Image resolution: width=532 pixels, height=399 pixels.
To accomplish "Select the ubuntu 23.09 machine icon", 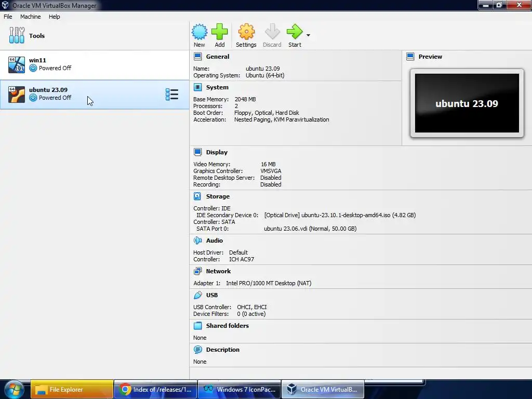I will (17, 95).
